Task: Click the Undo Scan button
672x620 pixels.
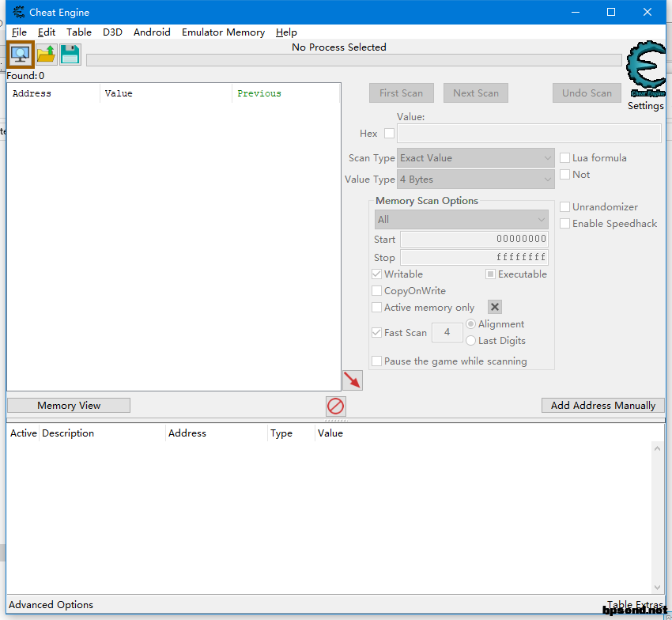Action: click(x=587, y=93)
